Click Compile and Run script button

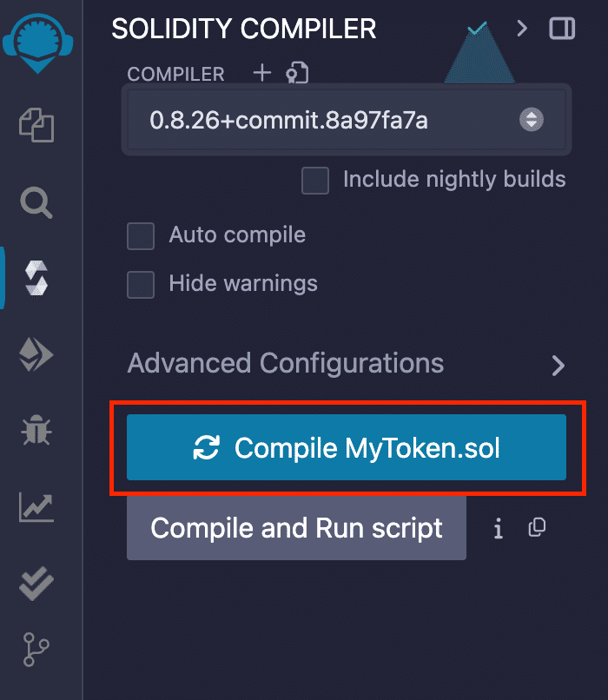296,528
